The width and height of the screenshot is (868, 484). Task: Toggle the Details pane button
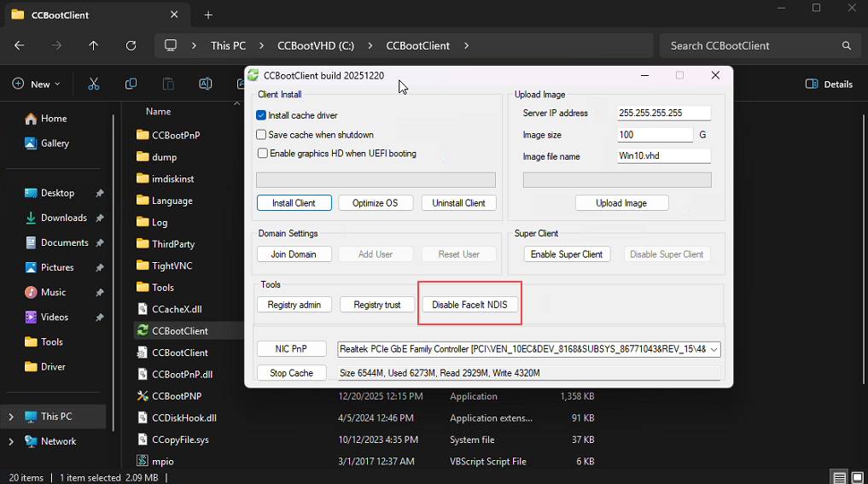(829, 84)
